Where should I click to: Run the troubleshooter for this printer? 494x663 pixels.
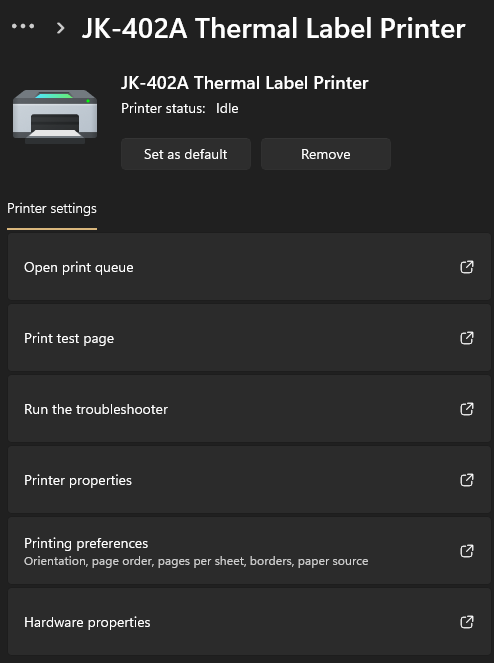(249, 409)
